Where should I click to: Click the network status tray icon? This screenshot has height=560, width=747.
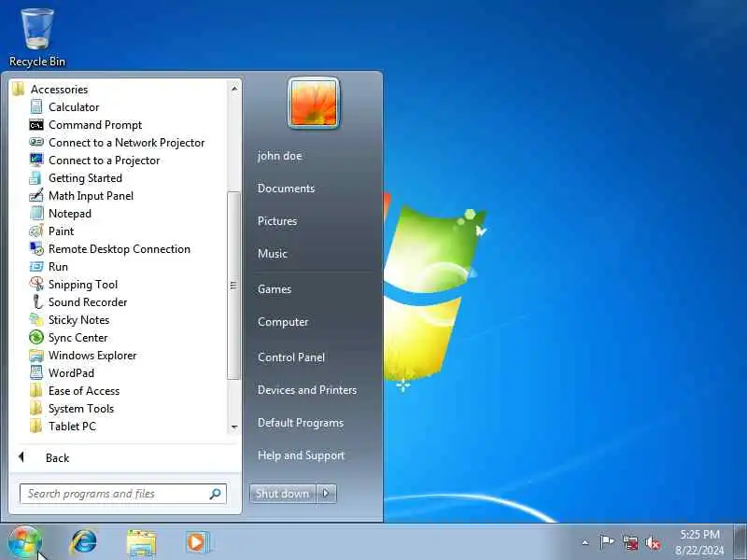pyautogui.click(x=630, y=543)
